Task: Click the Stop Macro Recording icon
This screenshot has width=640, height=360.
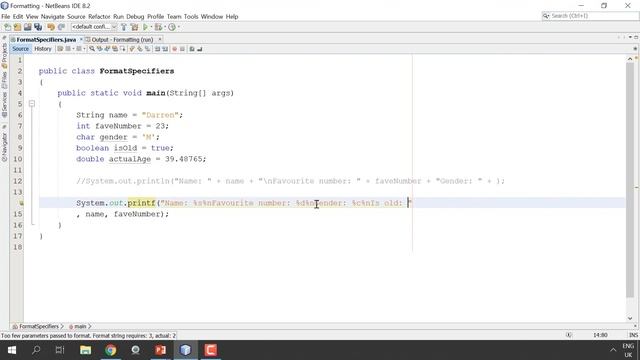Action: coord(182,49)
